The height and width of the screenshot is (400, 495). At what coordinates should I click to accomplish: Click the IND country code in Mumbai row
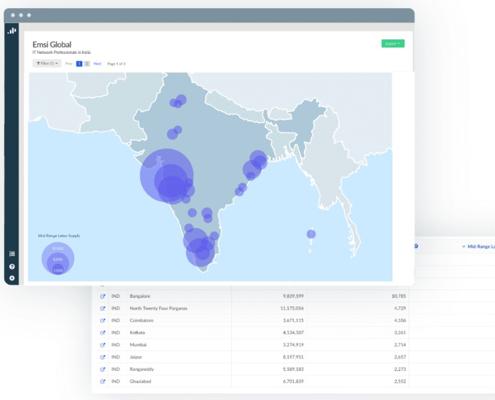point(115,345)
